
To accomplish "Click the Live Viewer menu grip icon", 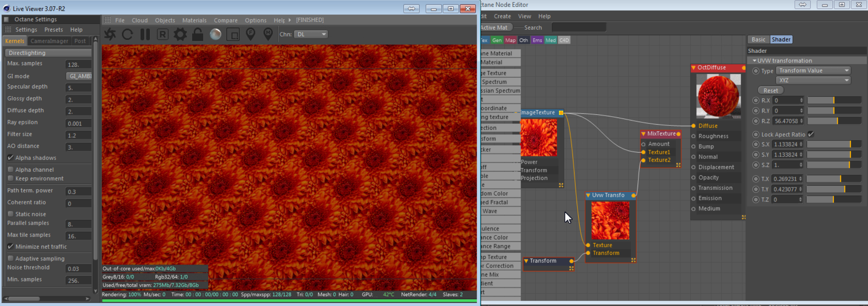I will (x=107, y=20).
